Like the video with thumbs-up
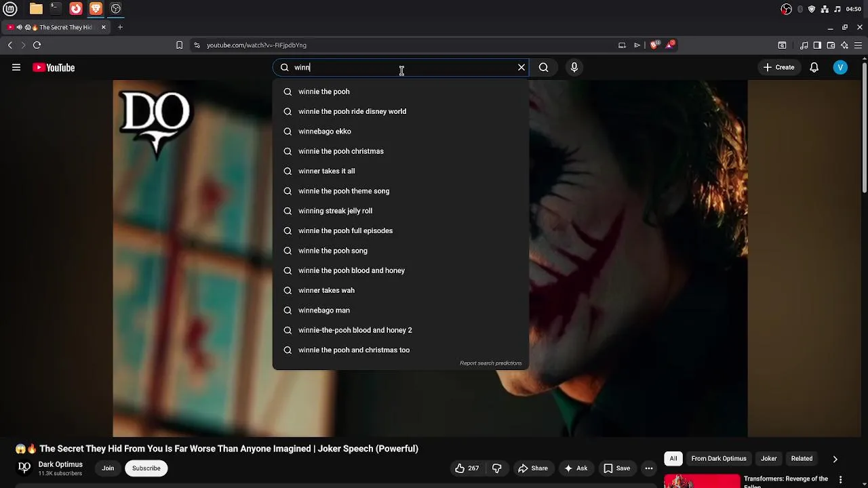Image resolution: width=868 pixels, height=488 pixels. click(467, 468)
